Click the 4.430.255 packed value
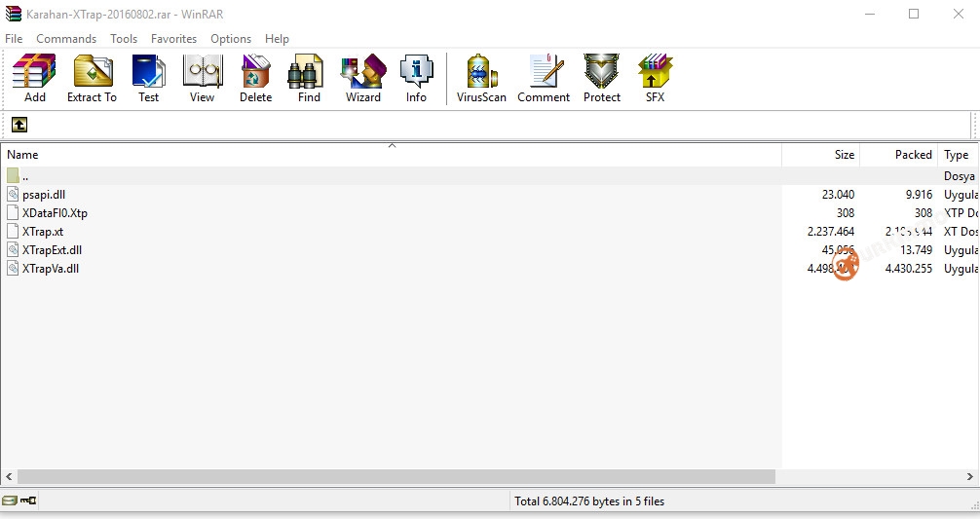 click(x=909, y=269)
